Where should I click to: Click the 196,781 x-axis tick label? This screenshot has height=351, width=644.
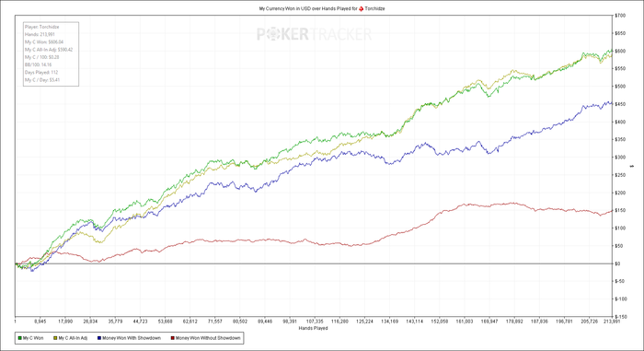[564, 322]
